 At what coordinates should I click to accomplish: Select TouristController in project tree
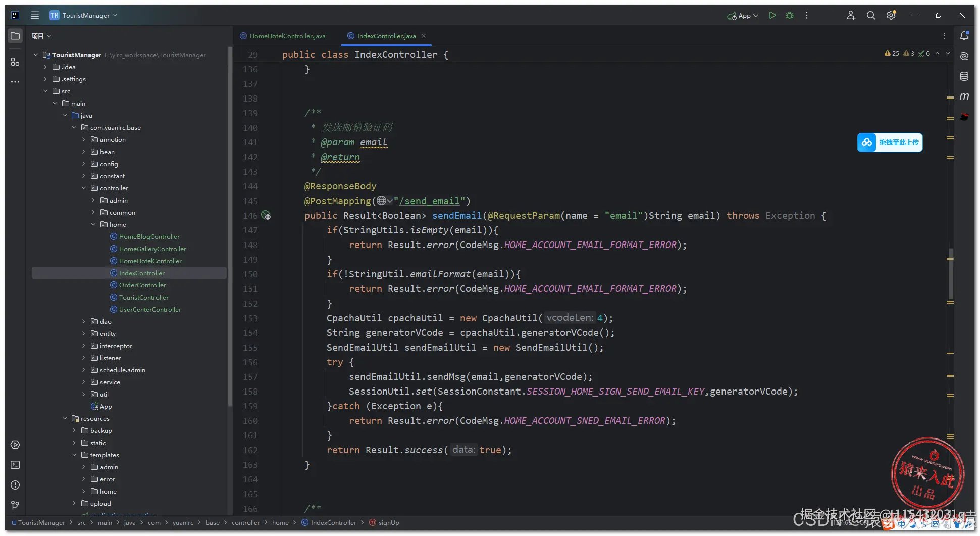pyautogui.click(x=139, y=297)
